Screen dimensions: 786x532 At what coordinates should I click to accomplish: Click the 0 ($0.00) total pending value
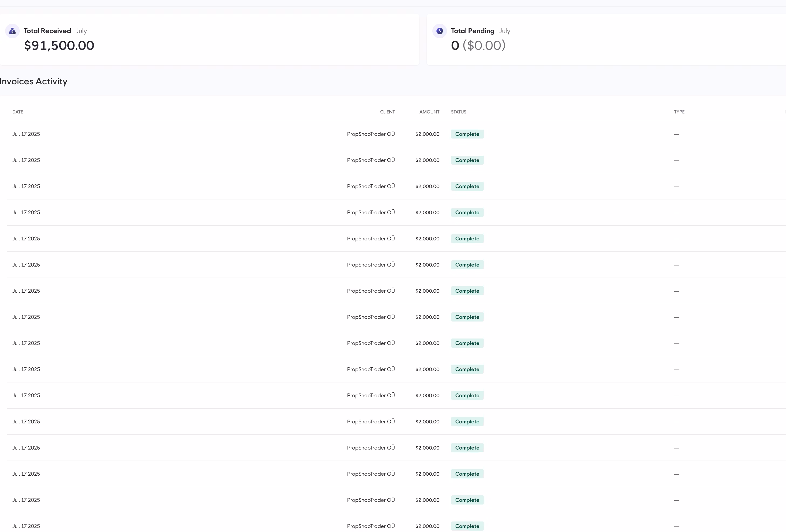[x=478, y=46]
